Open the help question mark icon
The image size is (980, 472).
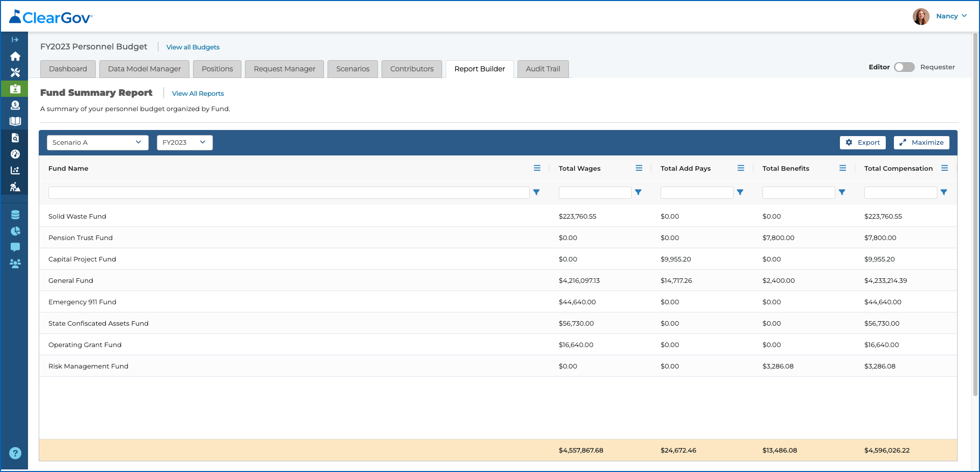[15, 453]
